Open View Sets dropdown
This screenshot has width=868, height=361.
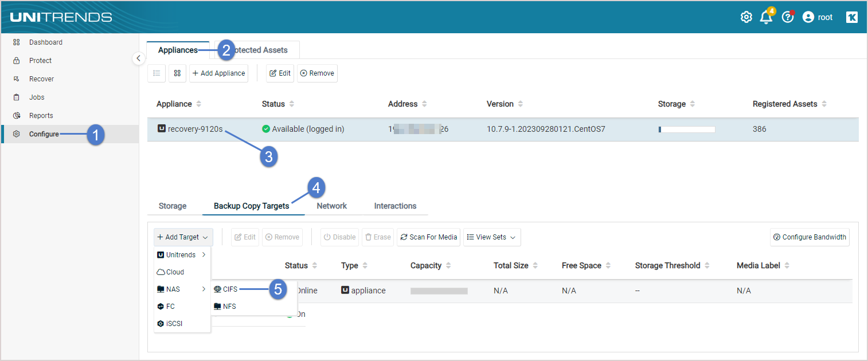click(x=492, y=237)
